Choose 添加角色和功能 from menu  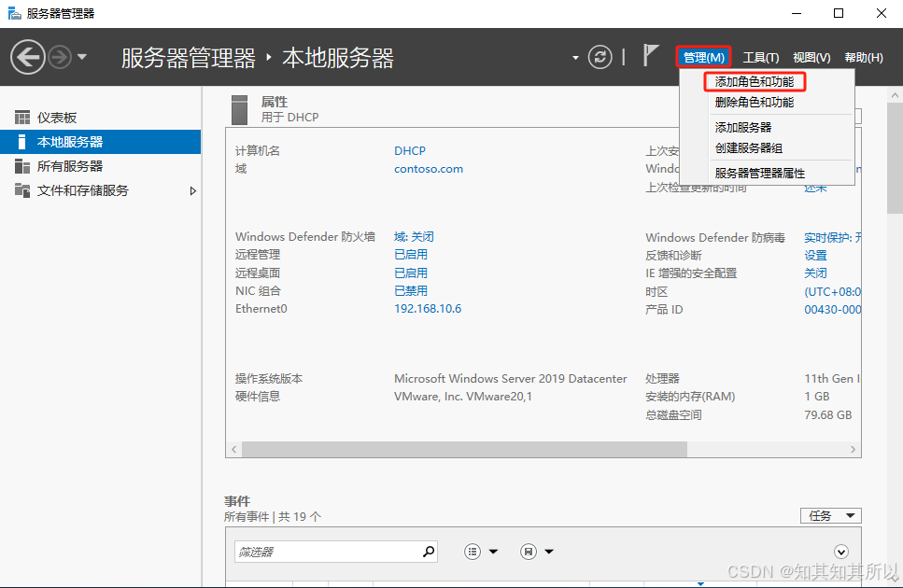(755, 82)
